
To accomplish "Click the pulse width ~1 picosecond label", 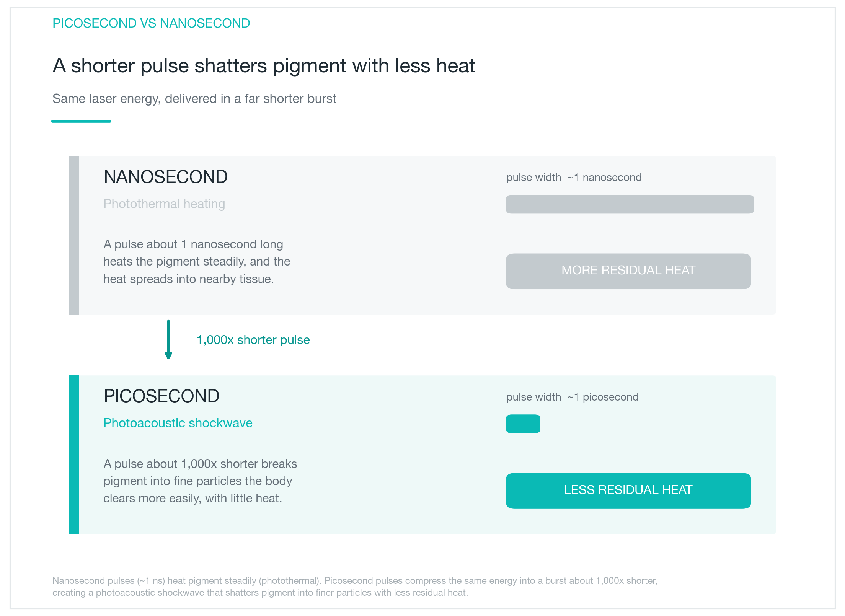I will click(572, 397).
